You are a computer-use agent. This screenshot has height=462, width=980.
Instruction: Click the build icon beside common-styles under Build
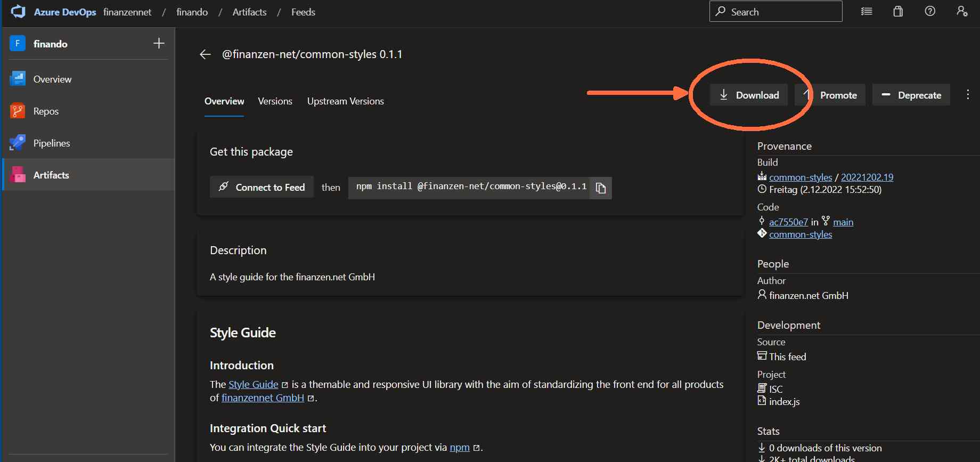tap(762, 176)
